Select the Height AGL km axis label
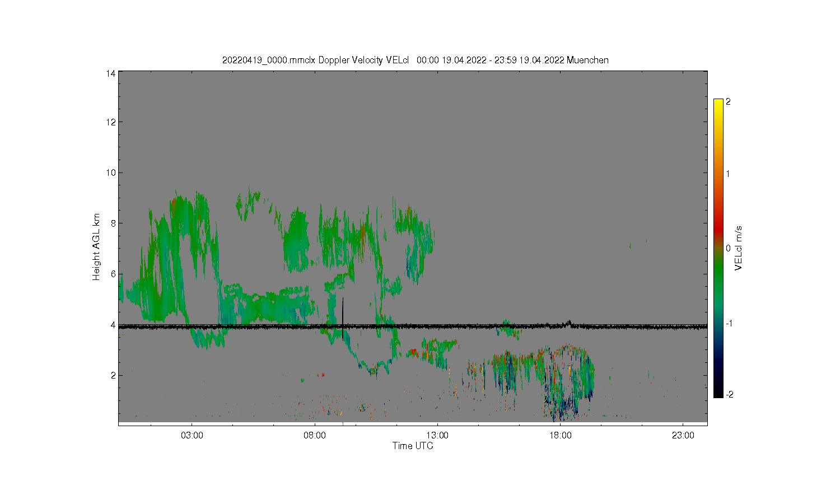This screenshot has width=840, height=504. [96, 247]
